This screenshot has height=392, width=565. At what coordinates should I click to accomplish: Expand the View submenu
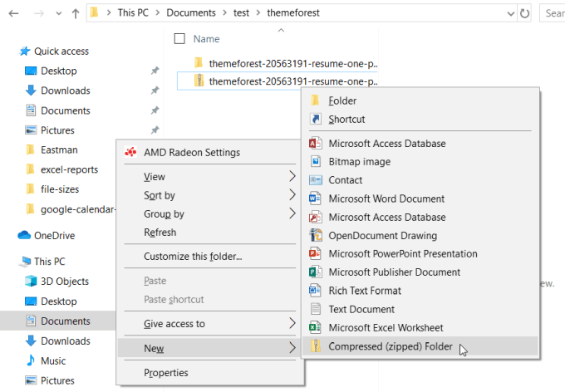(x=210, y=177)
